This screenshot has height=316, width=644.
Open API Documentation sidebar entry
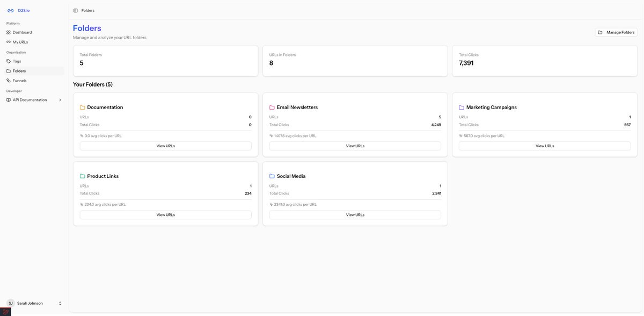tap(34, 100)
